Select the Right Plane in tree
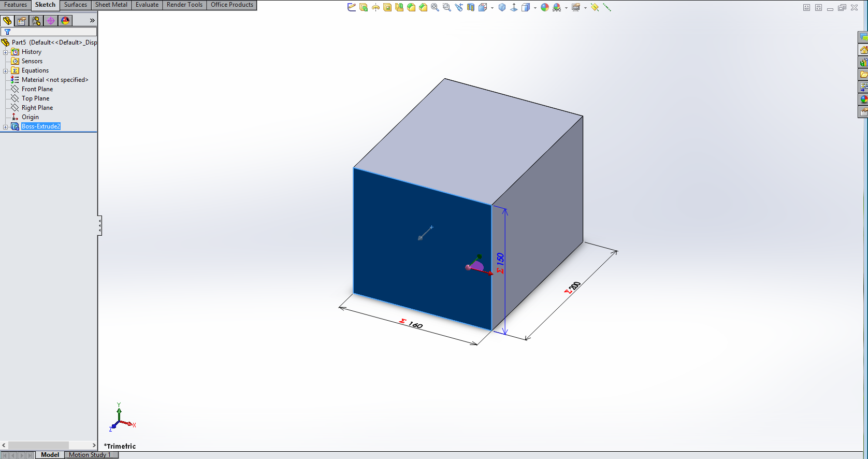The width and height of the screenshot is (868, 459). click(37, 108)
